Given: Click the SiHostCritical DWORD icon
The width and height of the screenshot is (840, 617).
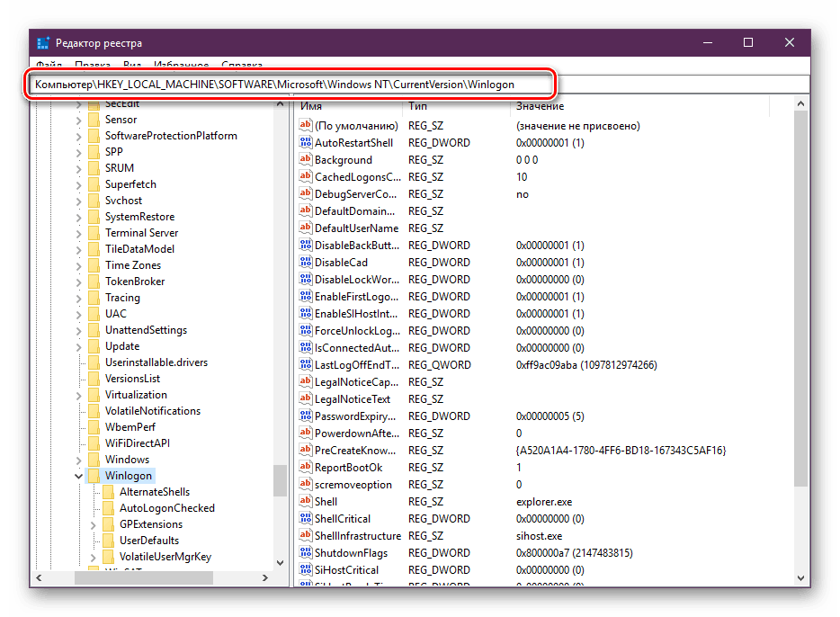Looking at the screenshot, I should [x=306, y=570].
